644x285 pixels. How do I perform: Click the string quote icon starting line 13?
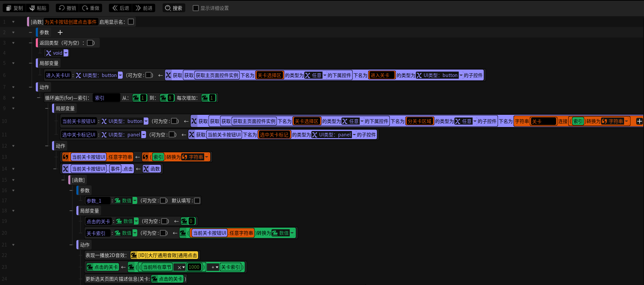coord(66,157)
